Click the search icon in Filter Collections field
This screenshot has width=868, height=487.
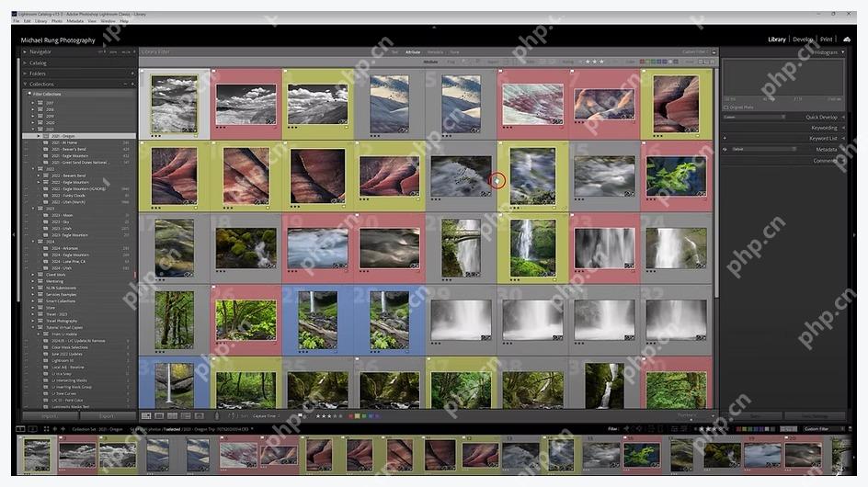pos(30,94)
